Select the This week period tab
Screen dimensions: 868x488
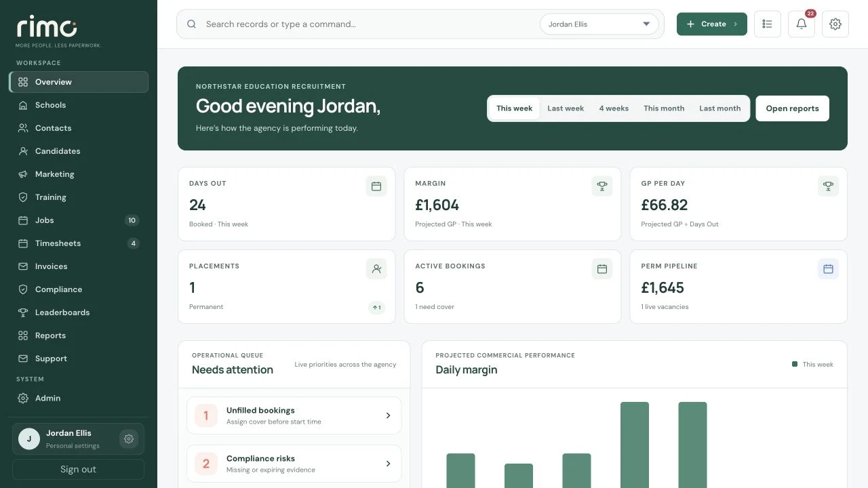point(514,108)
